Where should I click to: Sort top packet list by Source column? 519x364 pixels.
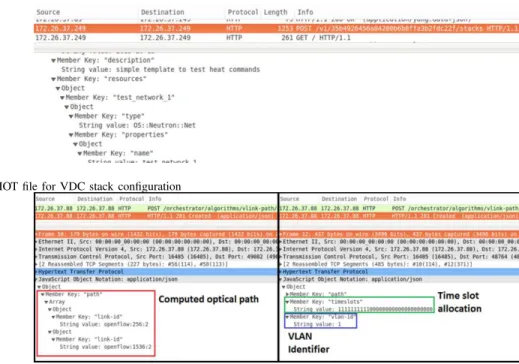click(48, 12)
